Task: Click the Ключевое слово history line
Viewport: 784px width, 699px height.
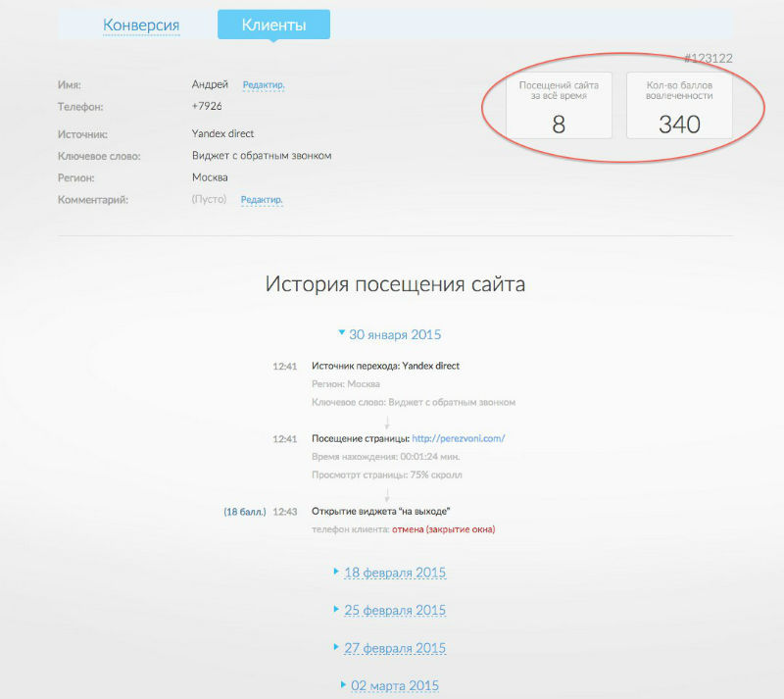Action: coord(414,402)
